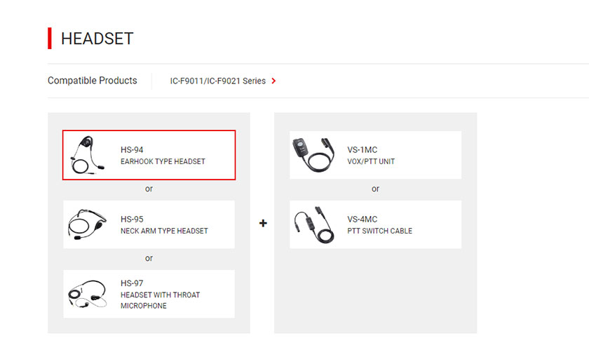
Task: Select the PTT SWITCH CABLE description
Action: click(379, 231)
